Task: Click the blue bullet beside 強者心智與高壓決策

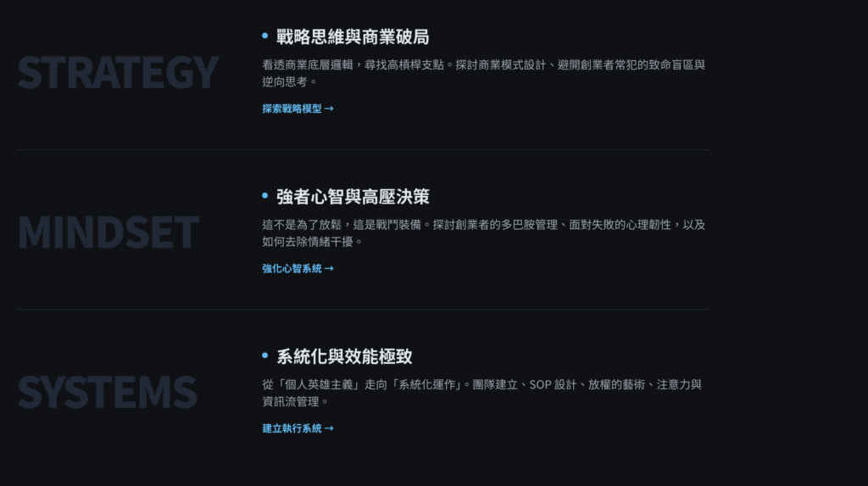Action: (x=265, y=196)
